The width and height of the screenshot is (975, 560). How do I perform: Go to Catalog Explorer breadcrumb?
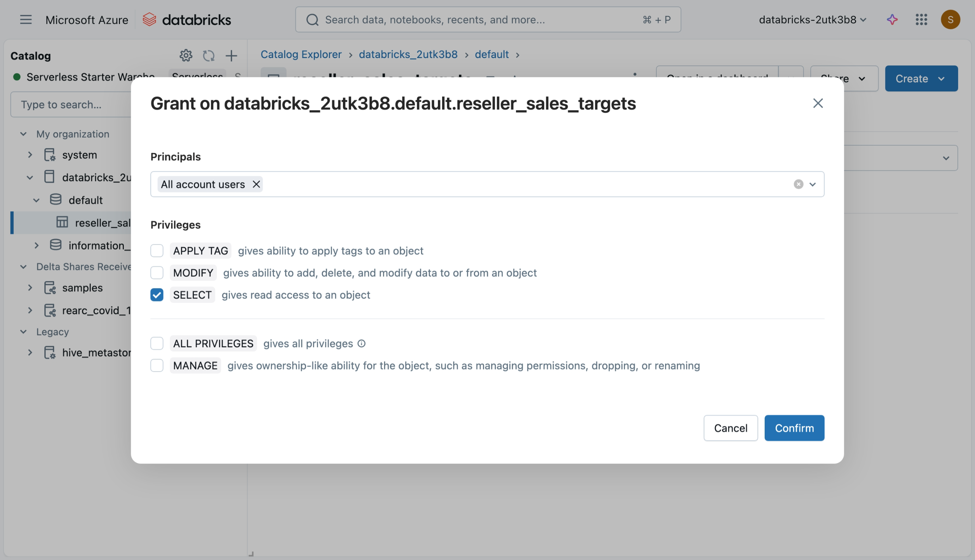(301, 54)
